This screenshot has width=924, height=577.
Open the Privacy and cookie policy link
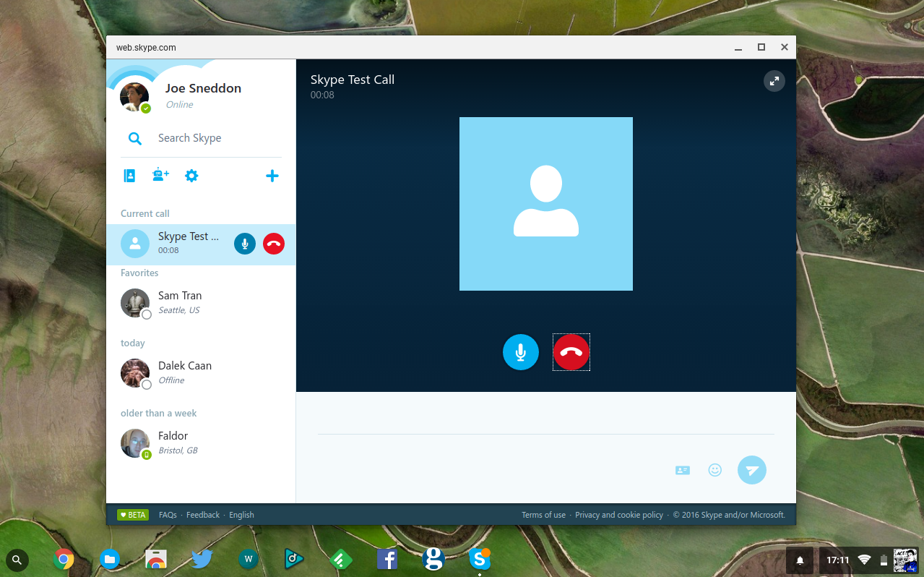pyautogui.click(x=618, y=515)
